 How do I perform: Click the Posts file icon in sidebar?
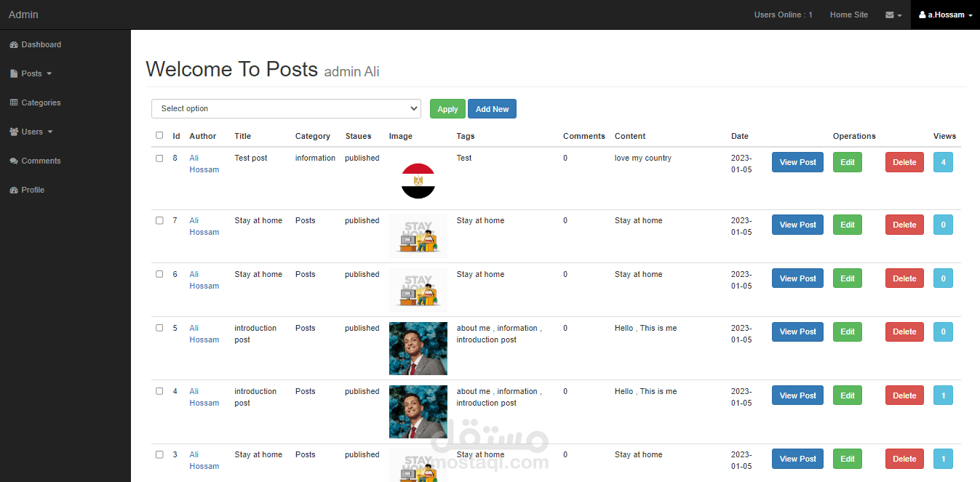[x=14, y=73]
